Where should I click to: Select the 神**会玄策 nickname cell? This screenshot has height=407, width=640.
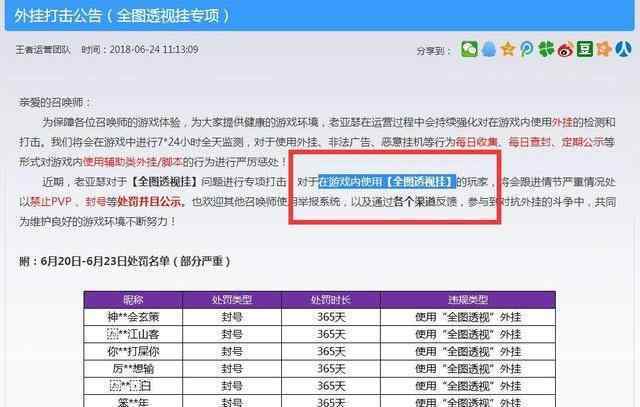(134, 317)
